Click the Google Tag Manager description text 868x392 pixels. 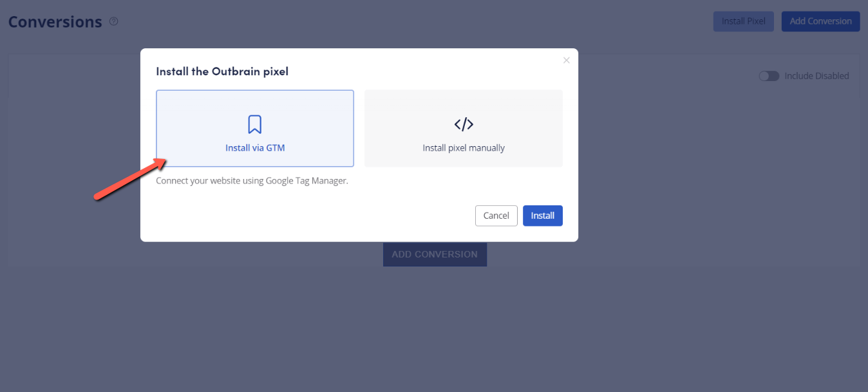tap(252, 181)
